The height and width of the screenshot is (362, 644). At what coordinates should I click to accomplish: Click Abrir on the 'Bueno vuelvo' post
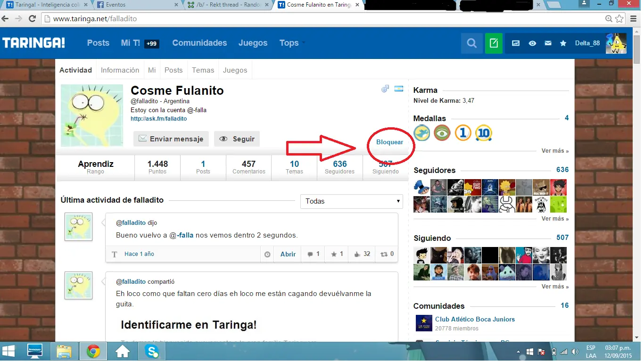click(288, 254)
